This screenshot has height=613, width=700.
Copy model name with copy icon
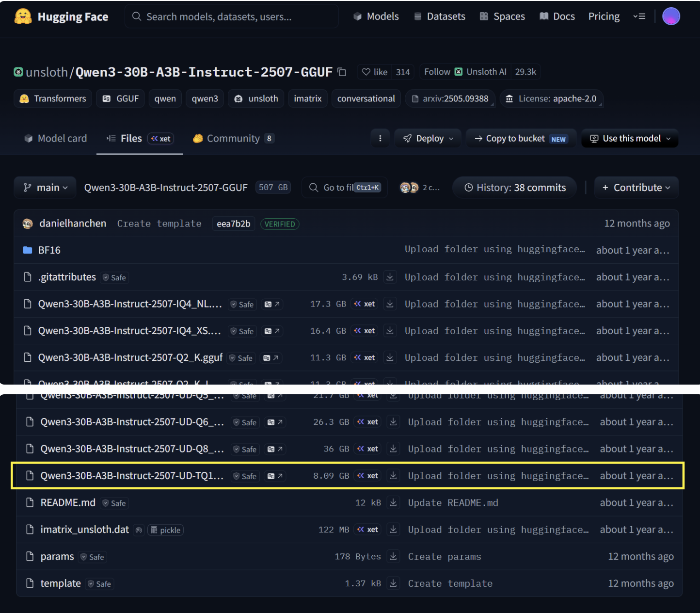click(x=342, y=72)
